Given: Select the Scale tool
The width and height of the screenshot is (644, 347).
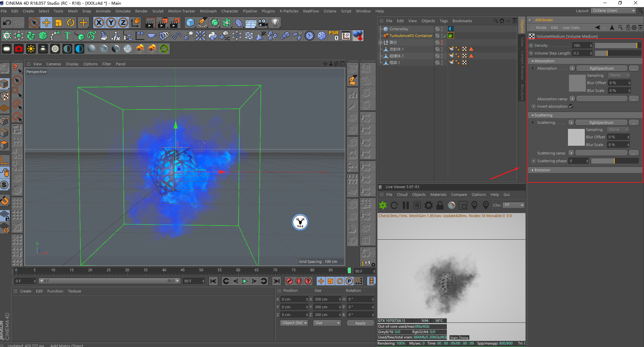Looking at the screenshot, I should point(59,23).
